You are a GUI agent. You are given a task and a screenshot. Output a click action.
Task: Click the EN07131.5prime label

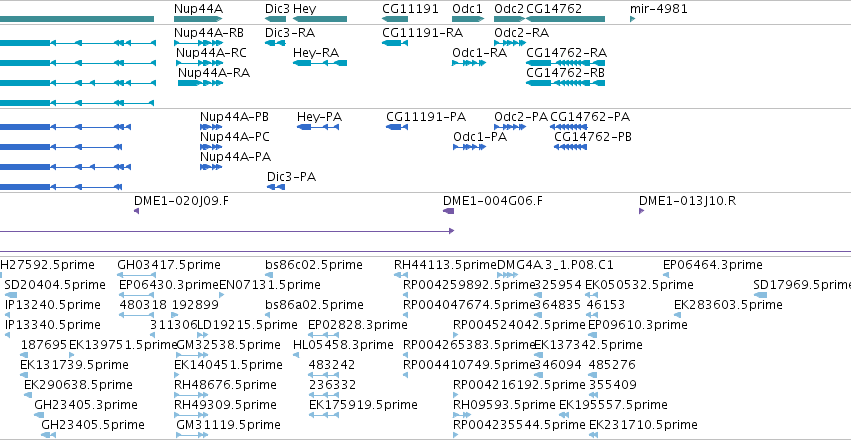270,285
